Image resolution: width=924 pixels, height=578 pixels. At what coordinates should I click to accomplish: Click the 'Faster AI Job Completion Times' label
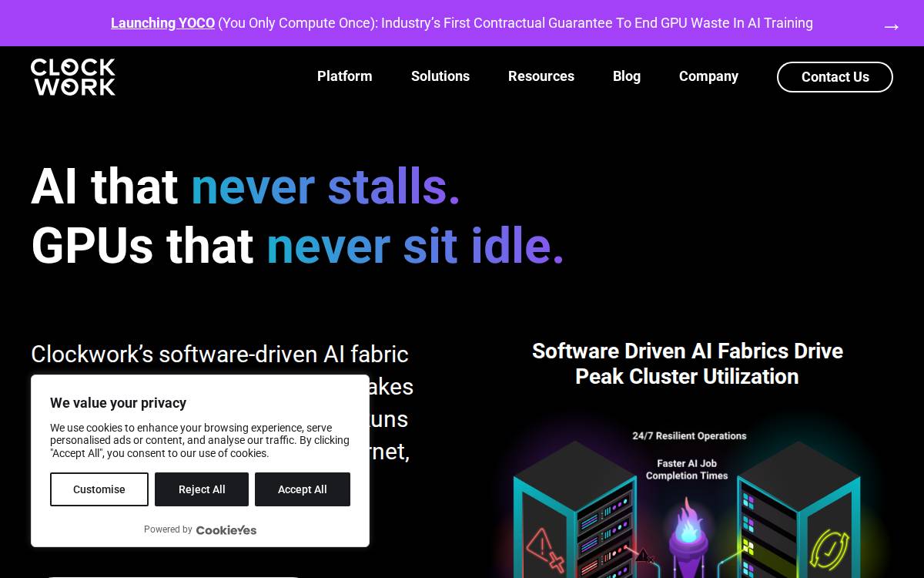(x=687, y=469)
